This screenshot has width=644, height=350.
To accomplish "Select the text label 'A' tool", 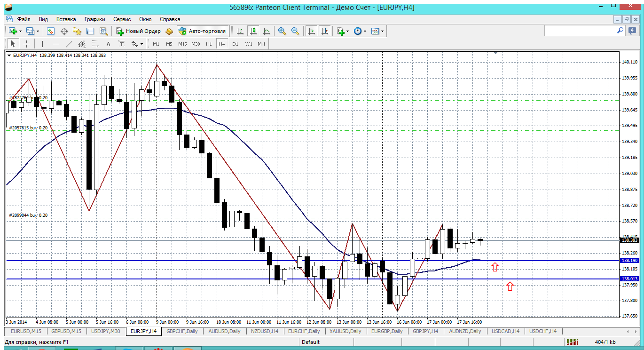I will coord(108,44).
